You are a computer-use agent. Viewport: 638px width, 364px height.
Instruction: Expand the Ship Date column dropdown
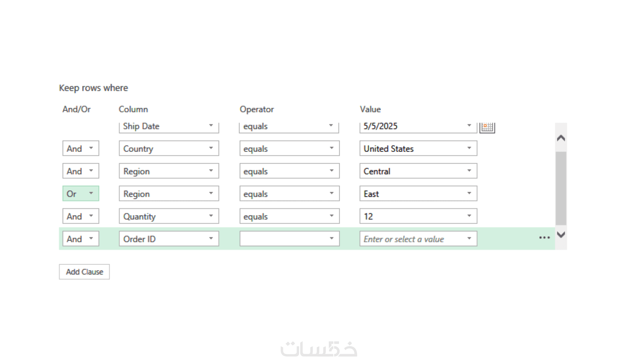[x=169, y=127]
